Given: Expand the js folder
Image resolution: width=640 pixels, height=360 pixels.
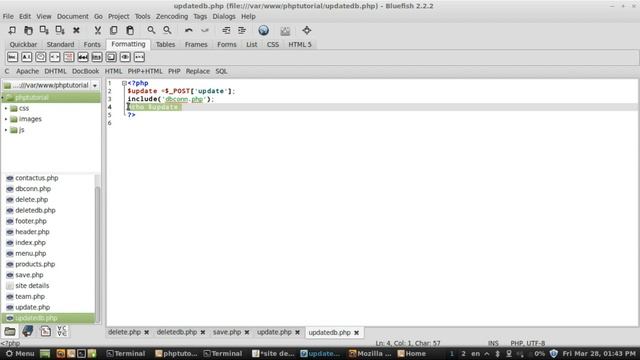Looking at the screenshot, I should click(6, 130).
